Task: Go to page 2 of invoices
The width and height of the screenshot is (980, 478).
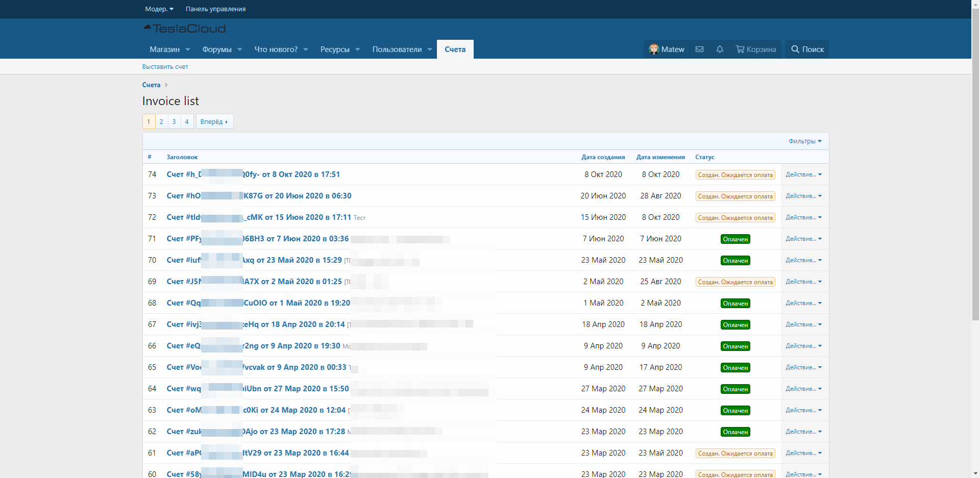Action: [161, 121]
